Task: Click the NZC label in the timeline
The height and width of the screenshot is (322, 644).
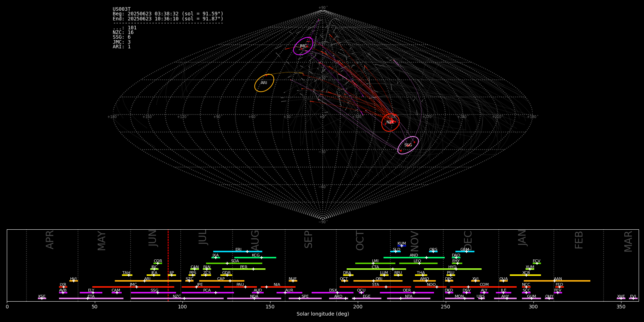Action: coord(177,296)
